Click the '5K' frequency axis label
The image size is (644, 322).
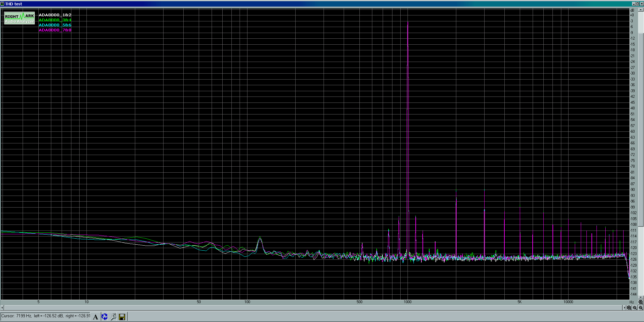(x=519, y=302)
